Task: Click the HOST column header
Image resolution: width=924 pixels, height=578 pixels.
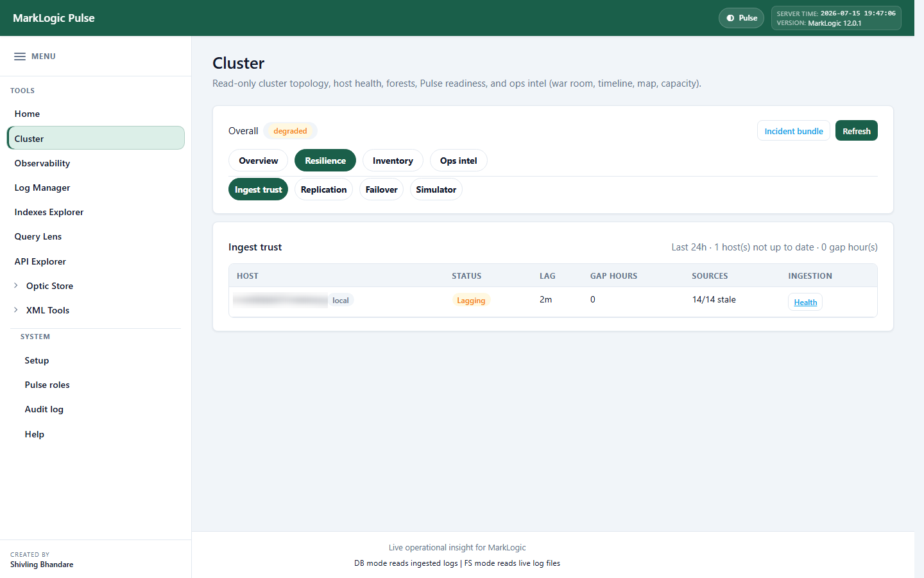Action: [248, 276]
